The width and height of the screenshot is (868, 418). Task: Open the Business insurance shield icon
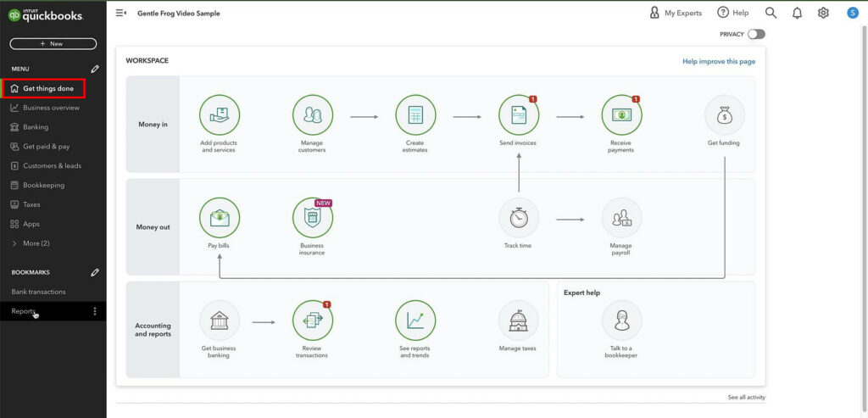(313, 218)
